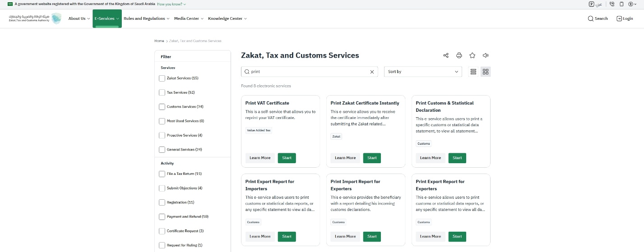Viewport: 644px width, 252px height.
Task: Check File a Tax Return (11) activity
Action: tap(162, 174)
